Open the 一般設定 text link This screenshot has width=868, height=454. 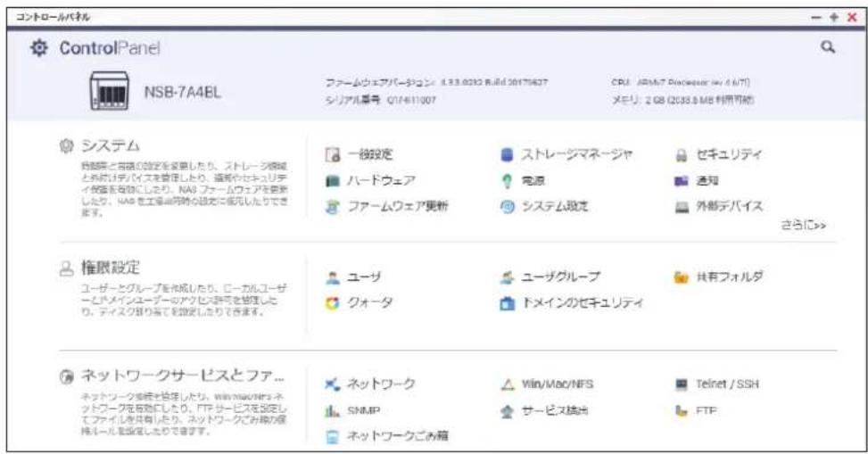click(370, 154)
